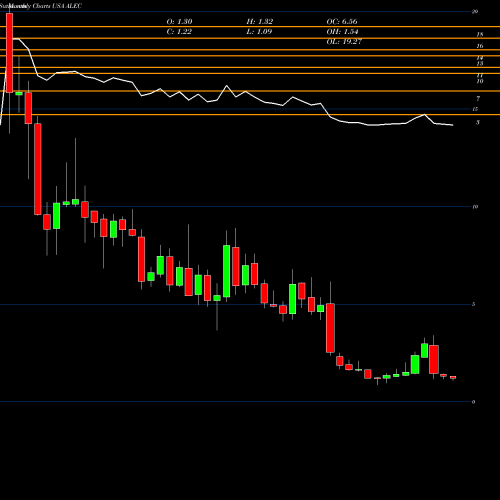Click the '16' price axis label
The image size is (500, 500).
[x=480, y=46]
